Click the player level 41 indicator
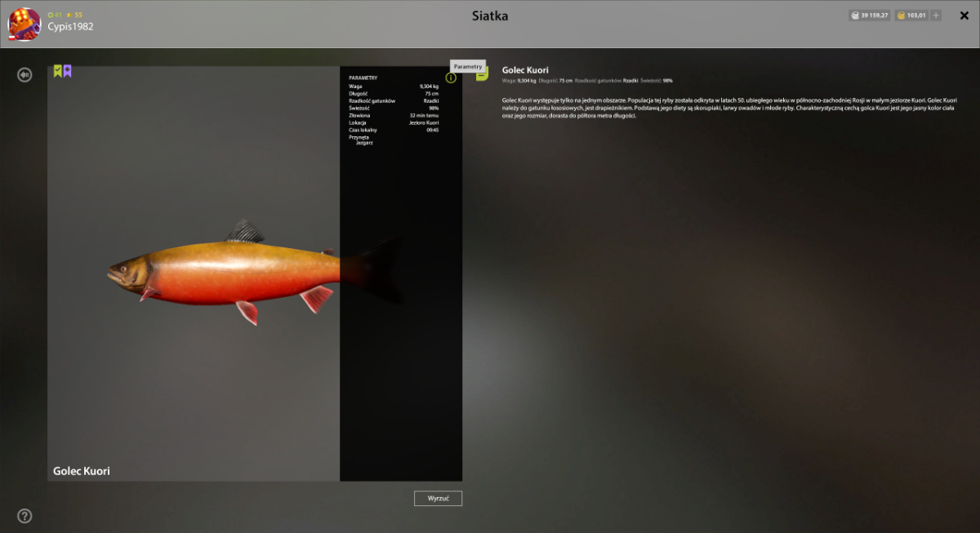This screenshot has height=533, width=980. click(x=56, y=15)
